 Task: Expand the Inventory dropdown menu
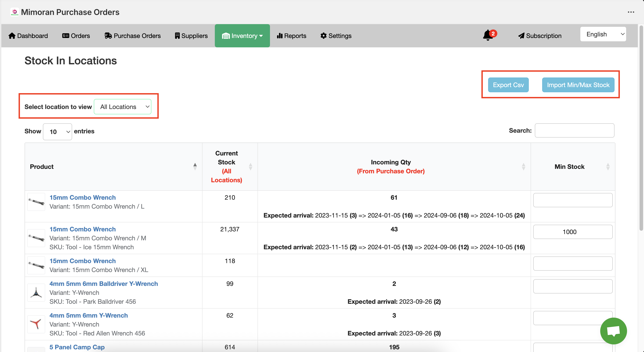coord(242,36)
